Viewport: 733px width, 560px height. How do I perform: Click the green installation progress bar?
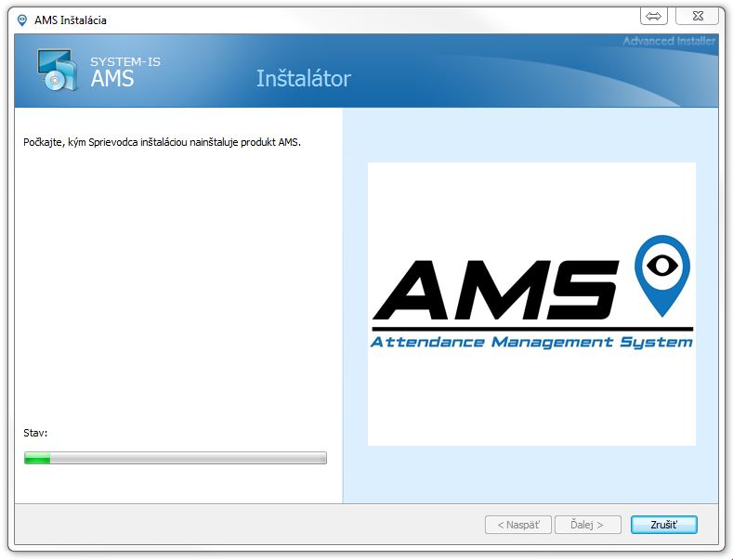coord(176,458)
